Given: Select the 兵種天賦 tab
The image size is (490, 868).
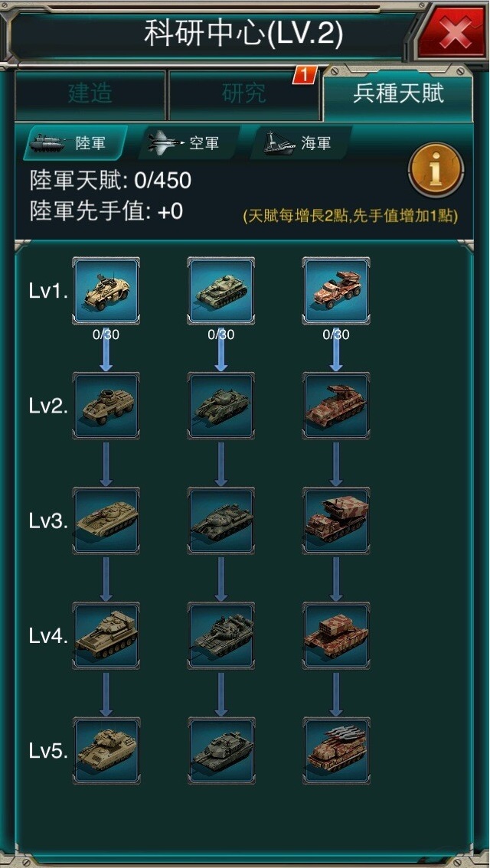Looking at the screenshot, I should [x=398, y=94].
